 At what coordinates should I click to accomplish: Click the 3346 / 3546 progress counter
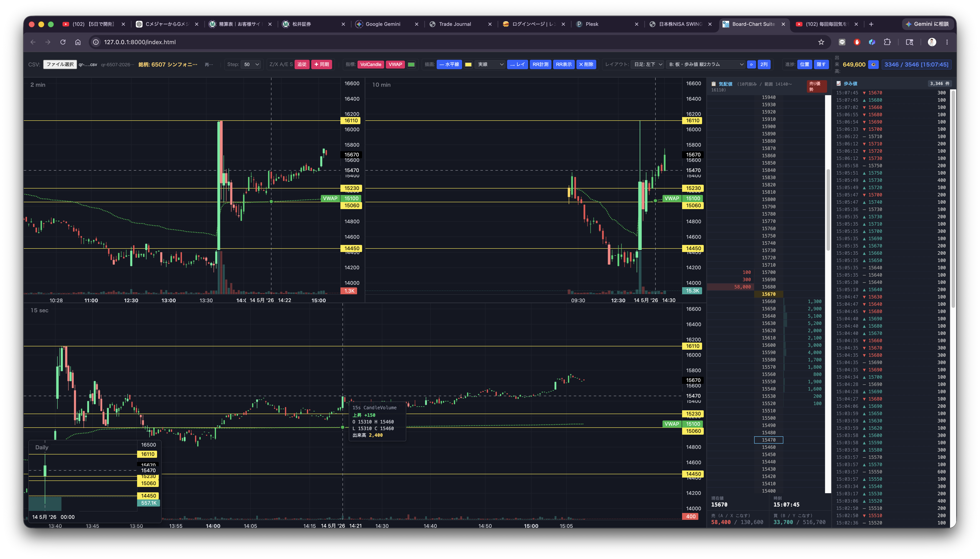(x=916, y=65)
